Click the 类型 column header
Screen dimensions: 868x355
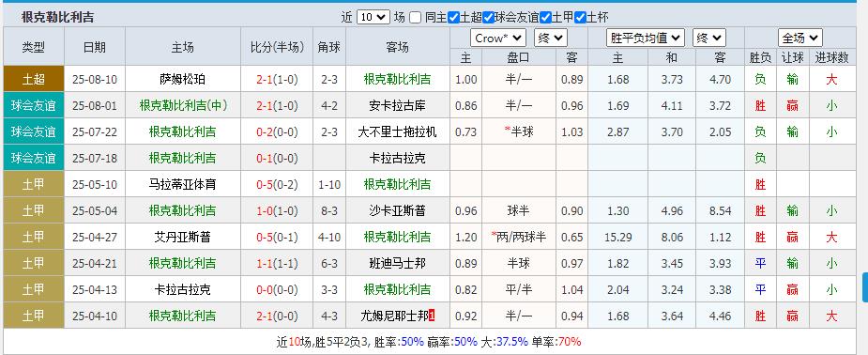tap(34, 47)
